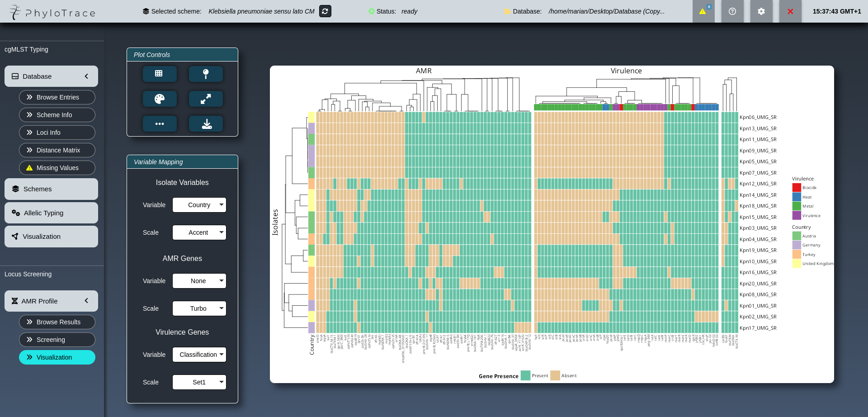Viewport: 868px width, 417px height.
Task: Click the pin icon in Plot Controls
Action: pos(206,74)
